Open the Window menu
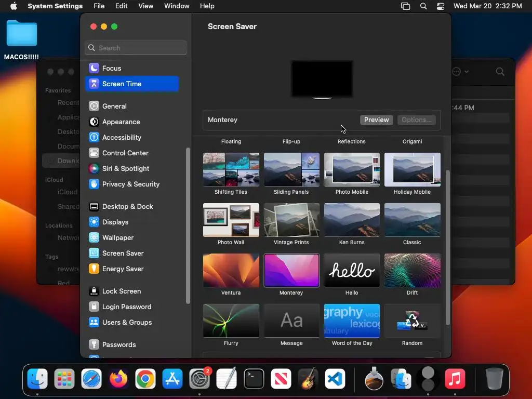This screenshot has width=532, height=399. point(177,6)
